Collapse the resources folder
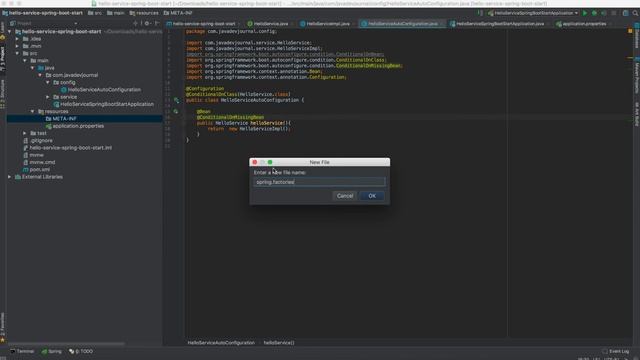 click(33, 111)
